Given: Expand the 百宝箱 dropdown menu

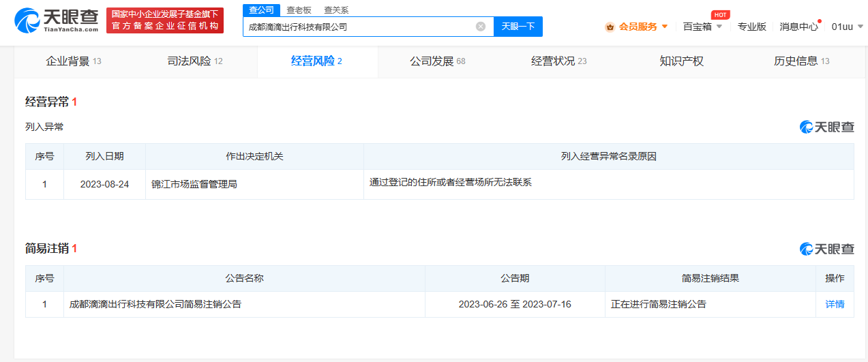Looking at the screenshot, I should coord(702,27).
